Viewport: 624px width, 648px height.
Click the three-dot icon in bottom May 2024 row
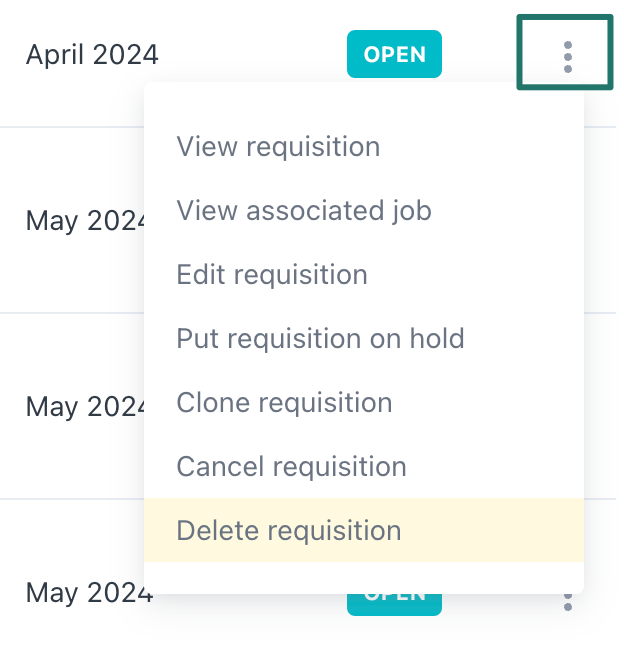click(x=567, y=601)
